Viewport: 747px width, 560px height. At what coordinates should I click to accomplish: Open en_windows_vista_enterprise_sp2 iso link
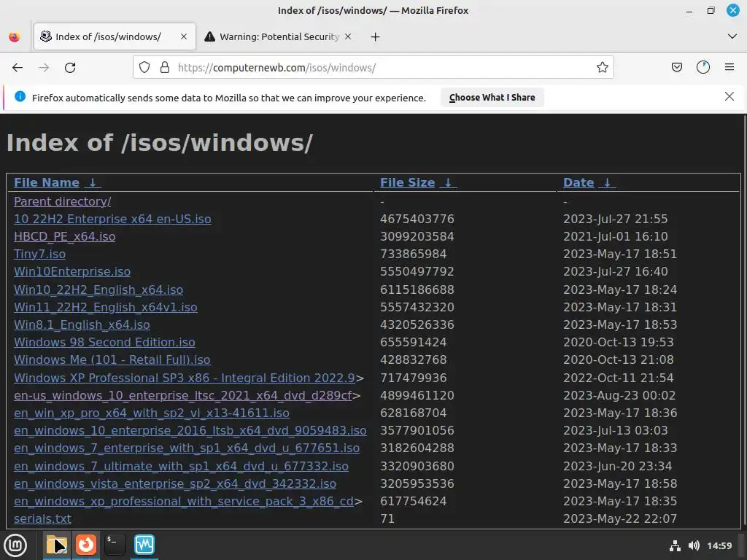pos(175,484)
